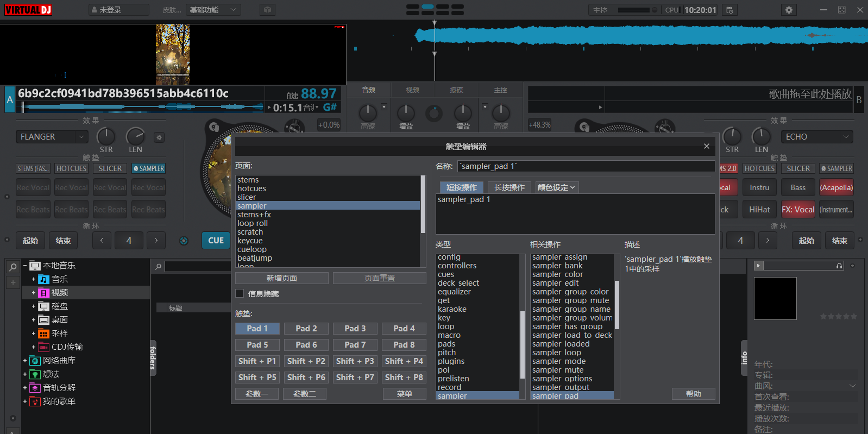Open the 颜色设定 dropdown
The width and height of the screenshot is (868, 434).
pos(556,187)
